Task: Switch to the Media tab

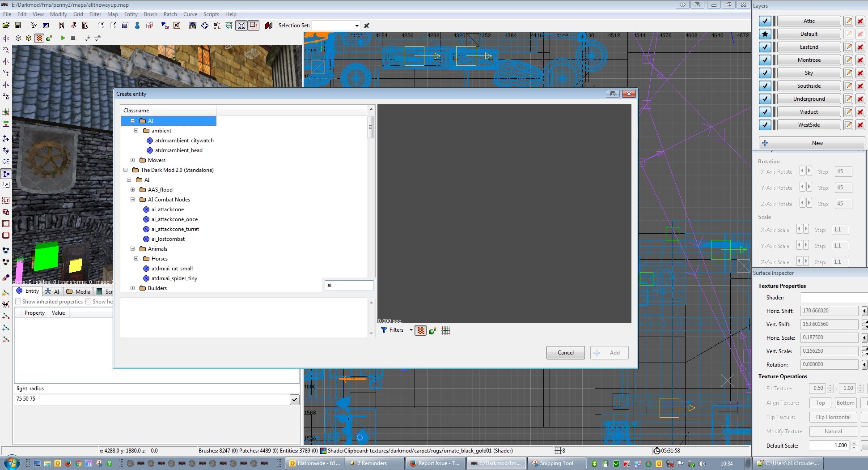Action: pyautogui.click(x=78, y=291)
